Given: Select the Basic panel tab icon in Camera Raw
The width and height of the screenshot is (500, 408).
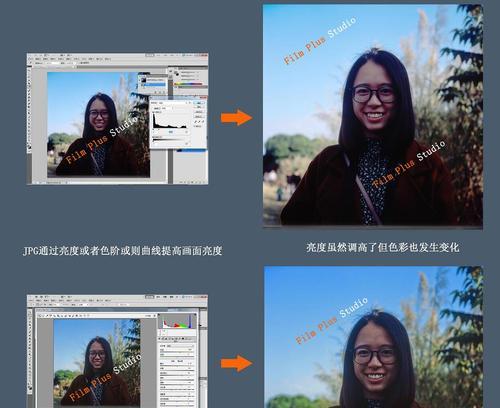Looking at the screenshot, I should click(x=159, y=339).
